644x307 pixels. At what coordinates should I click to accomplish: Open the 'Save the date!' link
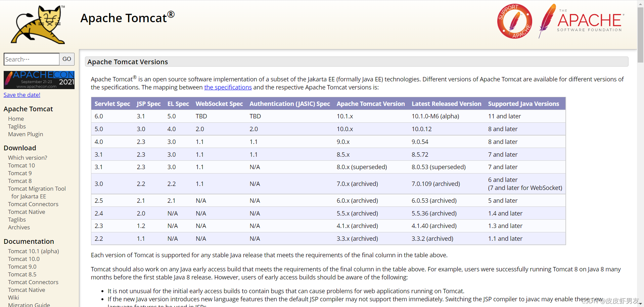coord(22,95)
